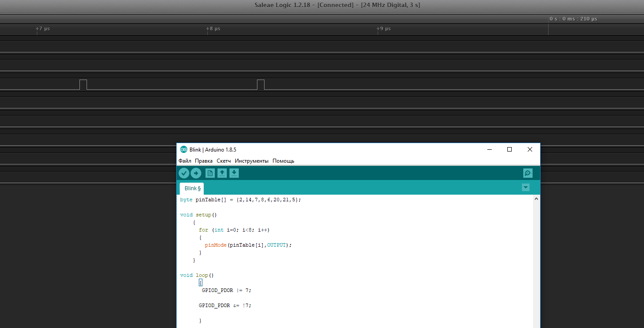Click the Arduino logo icon in the title bar
644x328 pixels.
pyautogui.click(x=183, y=149)
